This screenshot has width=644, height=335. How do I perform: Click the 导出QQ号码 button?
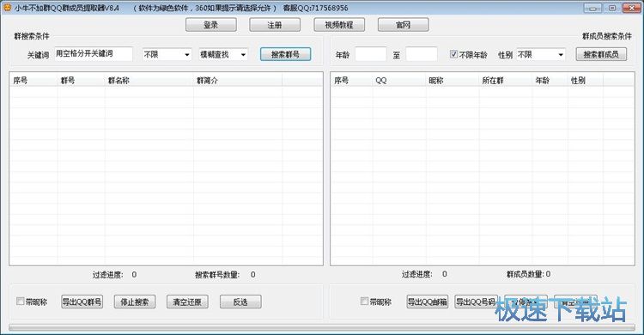(x=476, y=301)
